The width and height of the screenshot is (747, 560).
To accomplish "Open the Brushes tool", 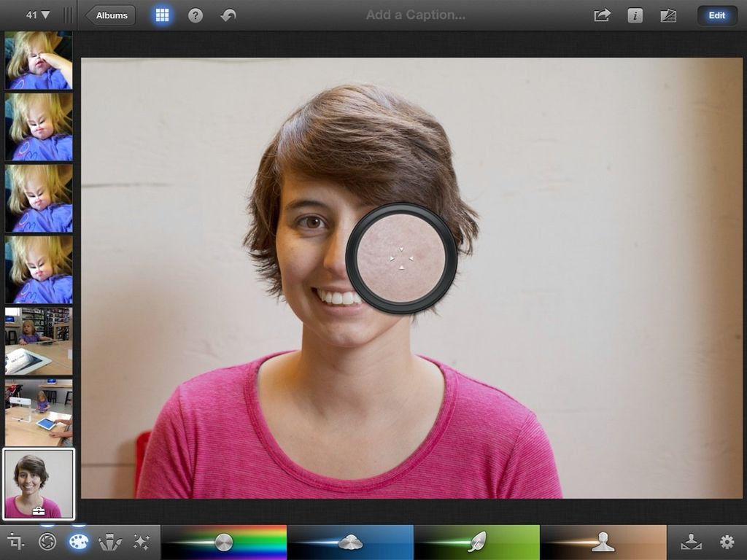I will pos(110,542).
